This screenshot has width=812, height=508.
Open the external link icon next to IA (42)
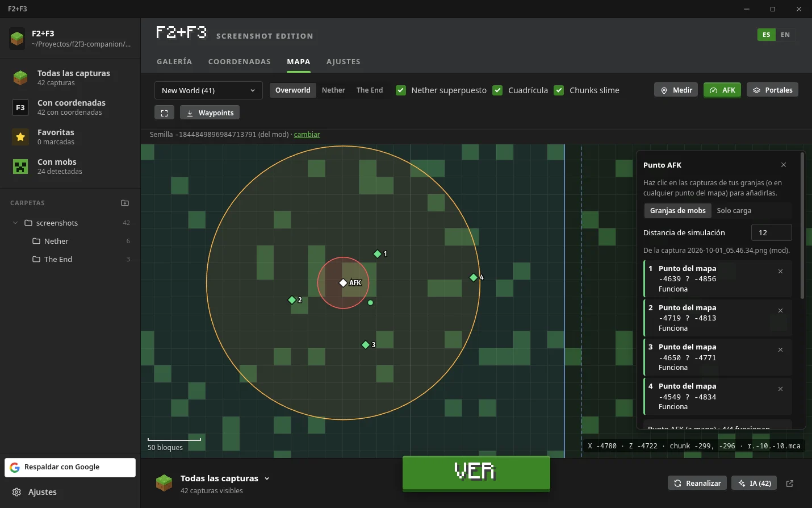coord(790,484)
